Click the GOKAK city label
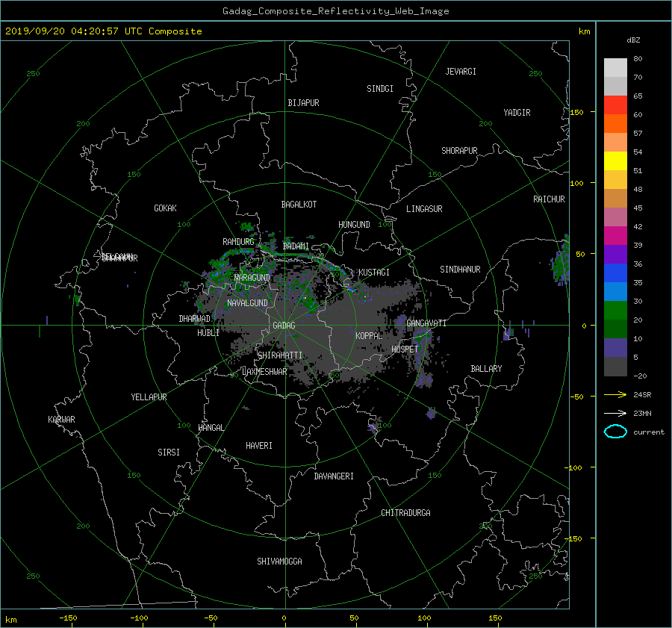Viewport: 672px width, 628px height. pos(165,208)
